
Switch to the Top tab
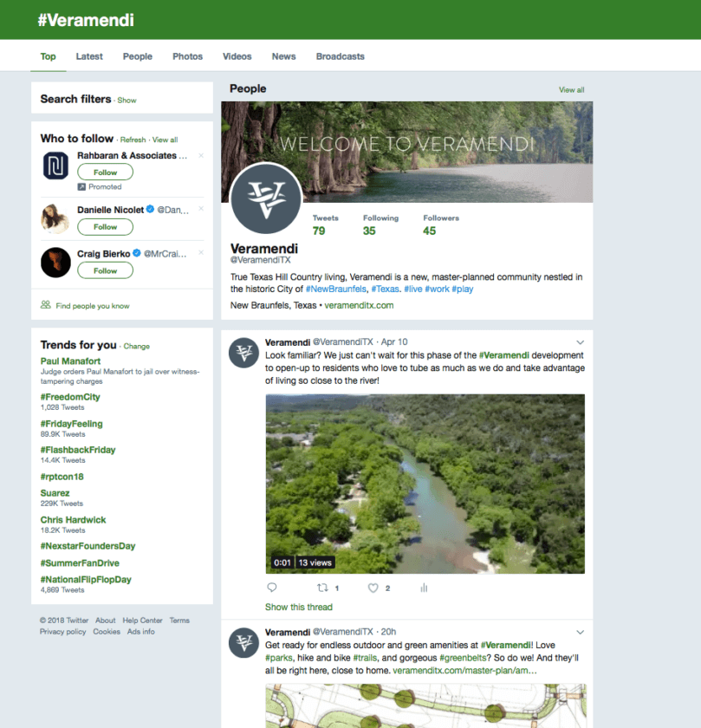point(49,56)
